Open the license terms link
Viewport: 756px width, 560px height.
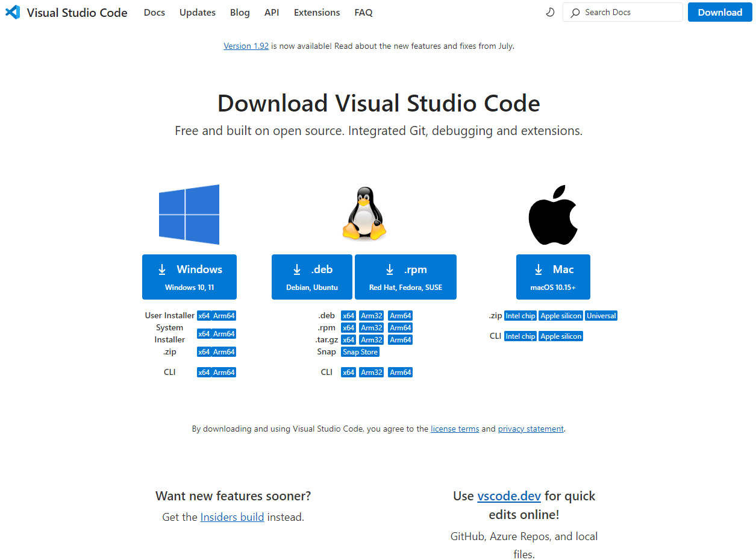(x=455, y=429)
